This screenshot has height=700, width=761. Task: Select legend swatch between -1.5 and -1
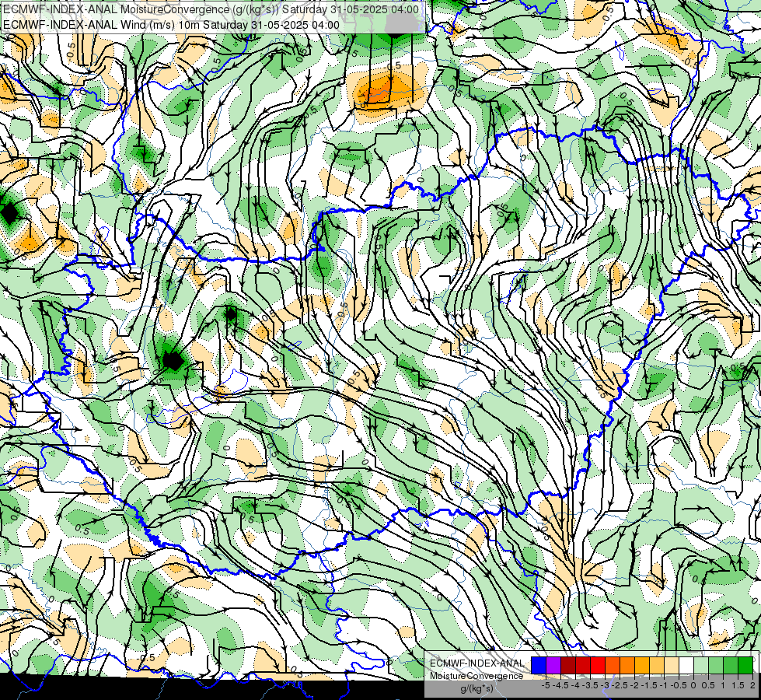657,665
